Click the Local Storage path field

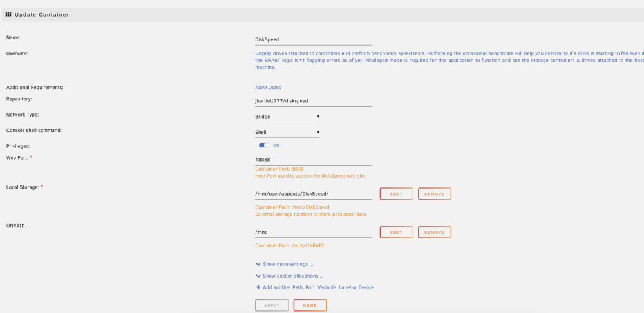coord(314,194)
